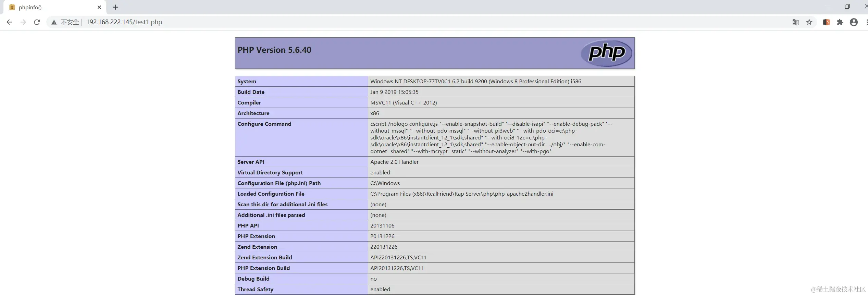Click the PHP Extension label
This screenshot has height=295, width=868.
click(x=256, y=236)
